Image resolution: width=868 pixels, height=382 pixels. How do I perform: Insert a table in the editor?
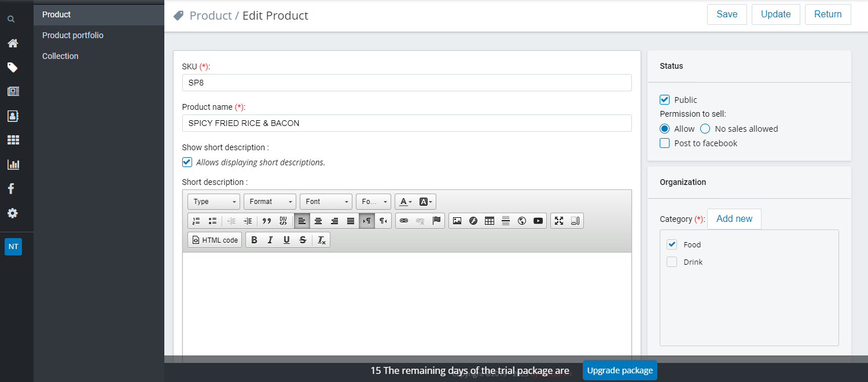coord(490,221)
